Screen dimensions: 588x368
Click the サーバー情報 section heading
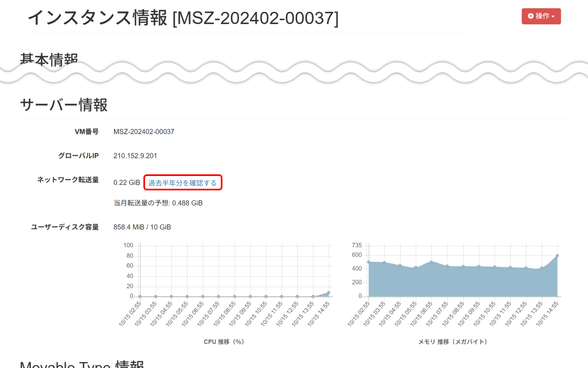[x=64, y=105]
